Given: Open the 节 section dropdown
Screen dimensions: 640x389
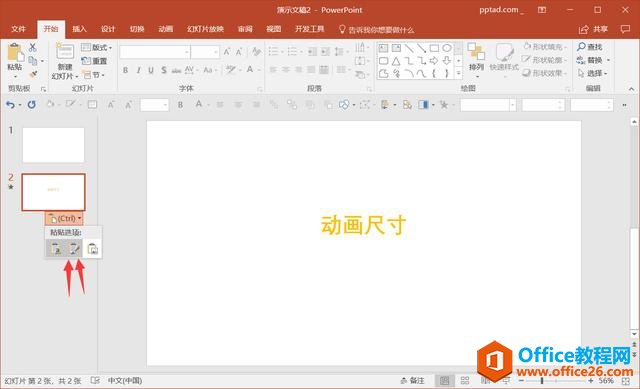Looking at the screenshot, I should click(94, 75).
